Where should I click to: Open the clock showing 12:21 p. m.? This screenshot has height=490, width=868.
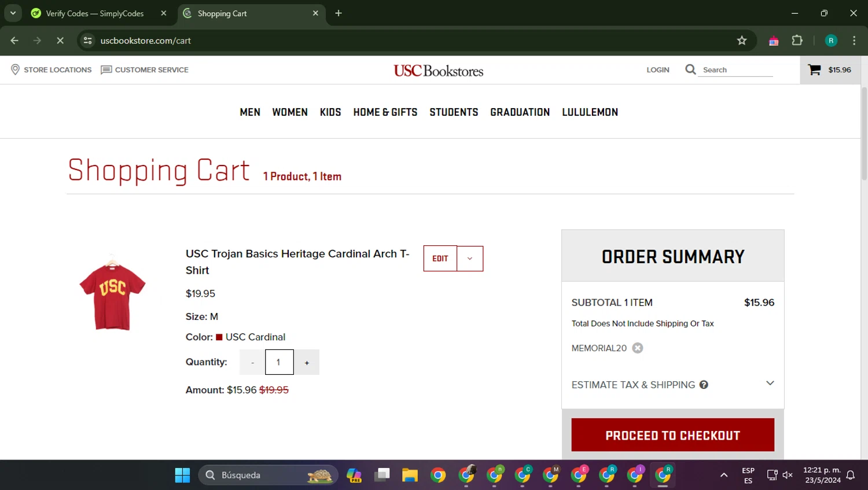(822, 475)
